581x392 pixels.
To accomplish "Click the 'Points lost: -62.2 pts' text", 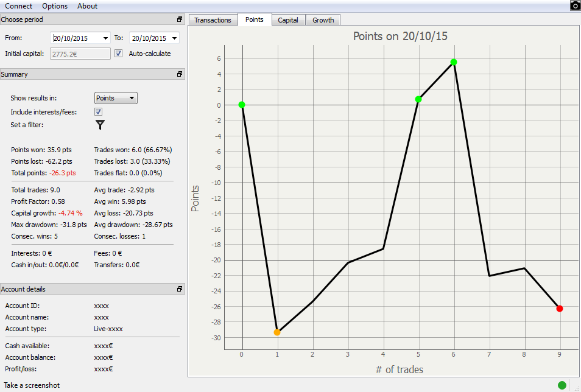I will 41,161.
